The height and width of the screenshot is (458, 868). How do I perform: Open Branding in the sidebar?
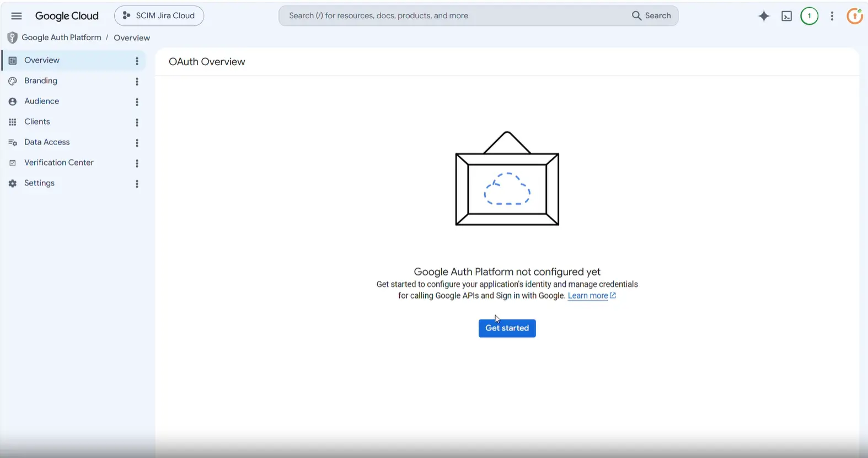pos(73,81)
